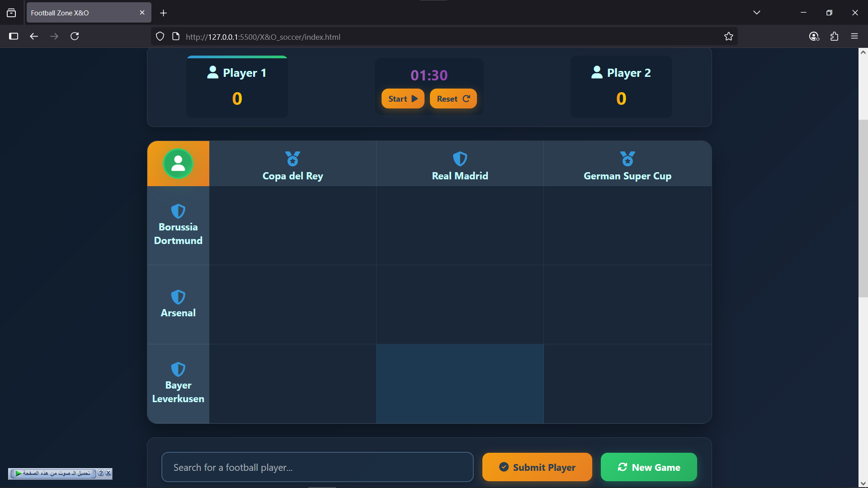This screenshot has width=868, height=488.
Task: Select the Borussia Dortmund and Copa del Rey cell
Action: (x=292, y=225)
